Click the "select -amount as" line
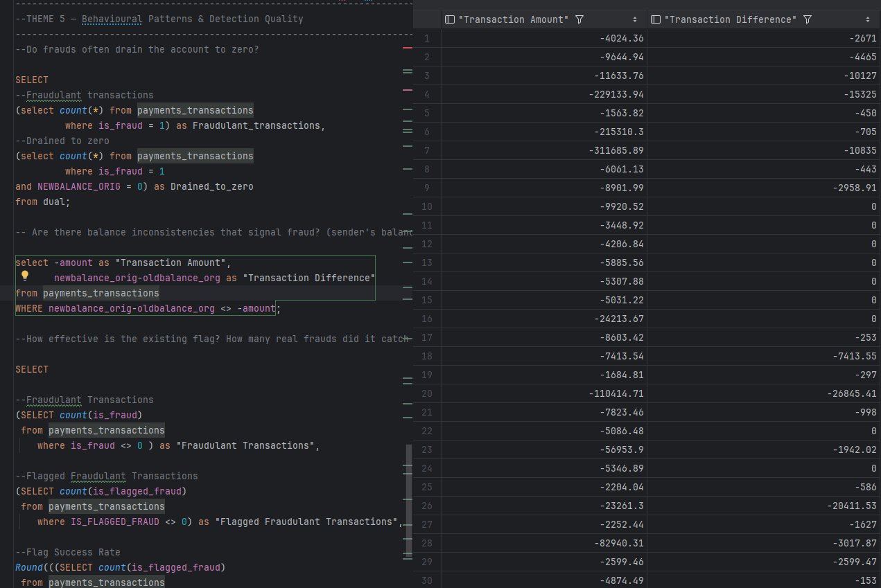881x588 pixels. pos(123,262)
